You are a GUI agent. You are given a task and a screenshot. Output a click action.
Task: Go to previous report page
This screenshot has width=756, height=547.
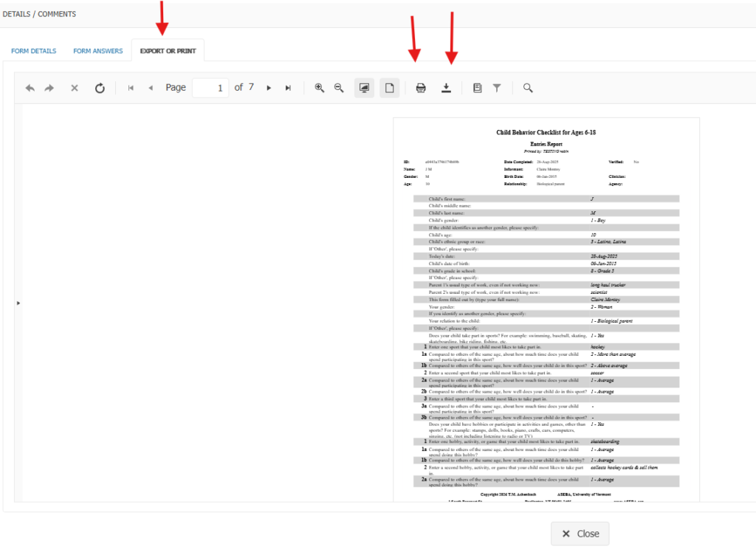pyautogui.click(x=151, y=88)
